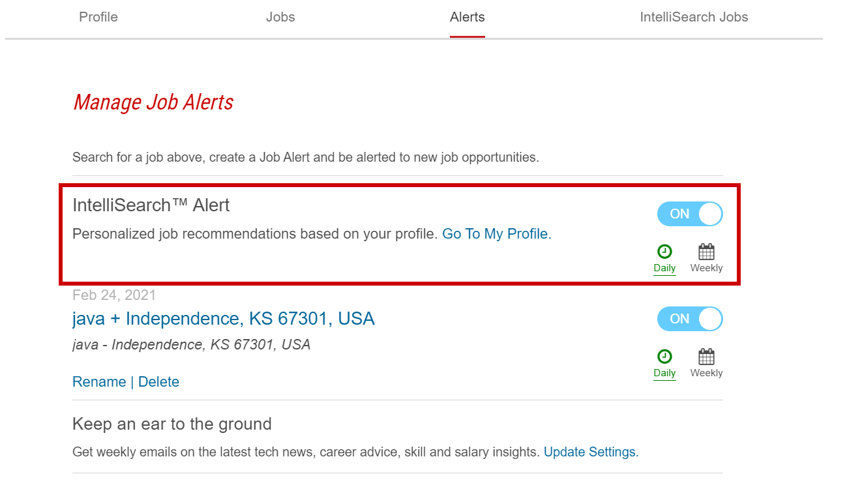Click the Manage Job Alerts heading

153,102
